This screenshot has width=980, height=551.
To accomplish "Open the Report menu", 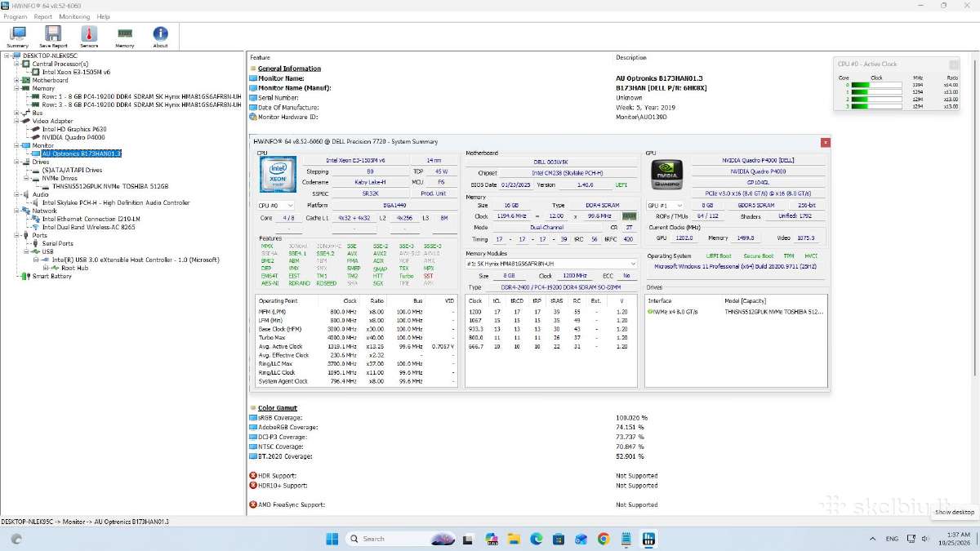I will 42,16.
